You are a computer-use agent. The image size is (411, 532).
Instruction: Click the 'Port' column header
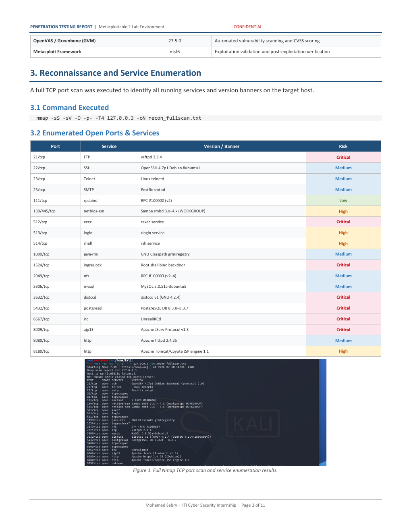[56, 146]
